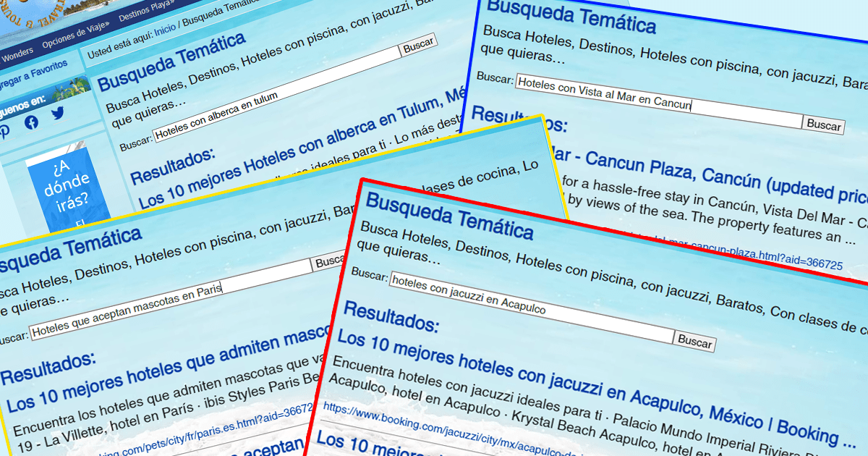Click 'Resultados:' heading in the Tulum window

click(x=173, y=165)
